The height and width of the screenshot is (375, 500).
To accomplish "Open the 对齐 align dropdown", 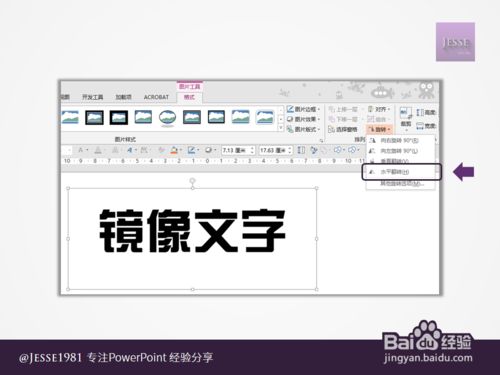I will [x=379, y=109].
